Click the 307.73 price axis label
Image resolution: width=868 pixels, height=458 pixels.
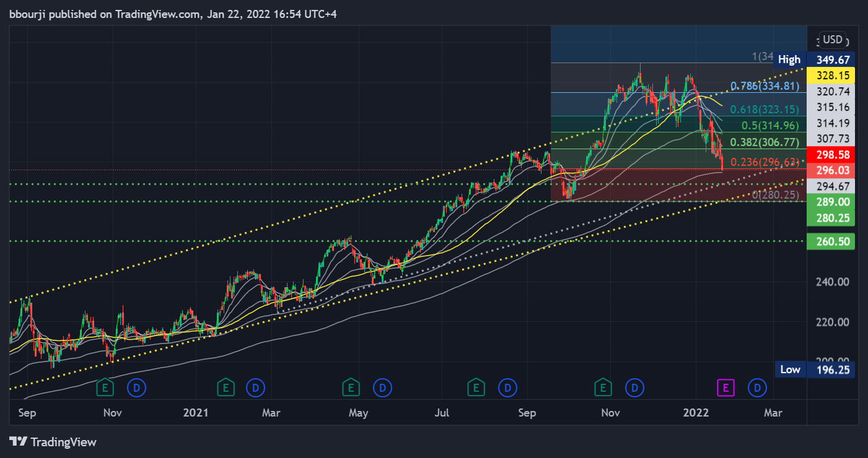(x=831, y=139)
